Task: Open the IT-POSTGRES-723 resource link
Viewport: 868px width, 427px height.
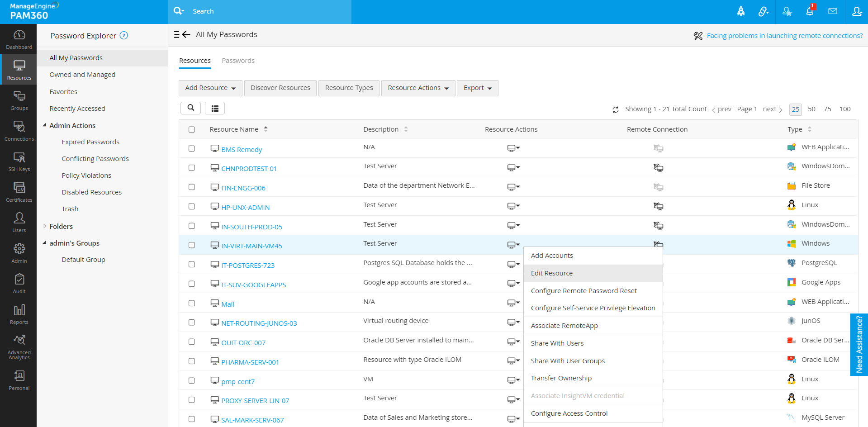Action: coord(248,266)
